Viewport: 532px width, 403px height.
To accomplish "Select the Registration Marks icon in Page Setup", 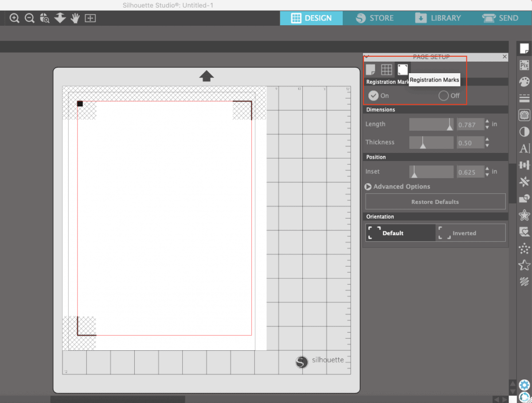I will pos(403,69).
